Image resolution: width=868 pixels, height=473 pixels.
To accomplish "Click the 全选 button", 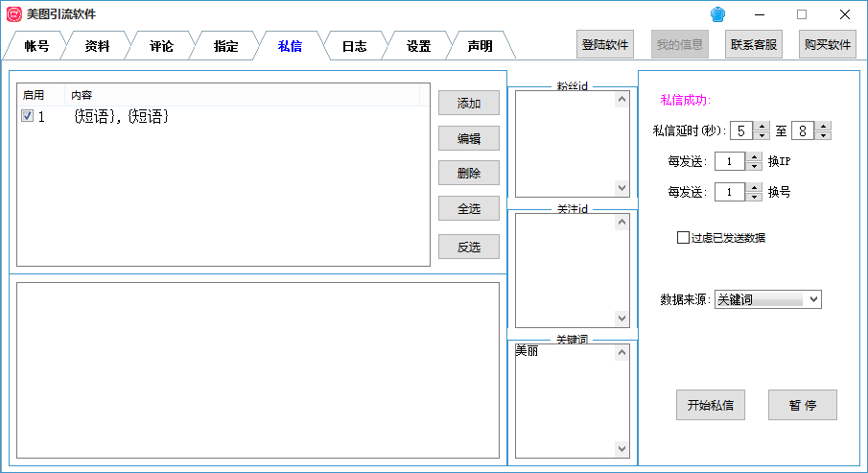I will coord(469,208).
